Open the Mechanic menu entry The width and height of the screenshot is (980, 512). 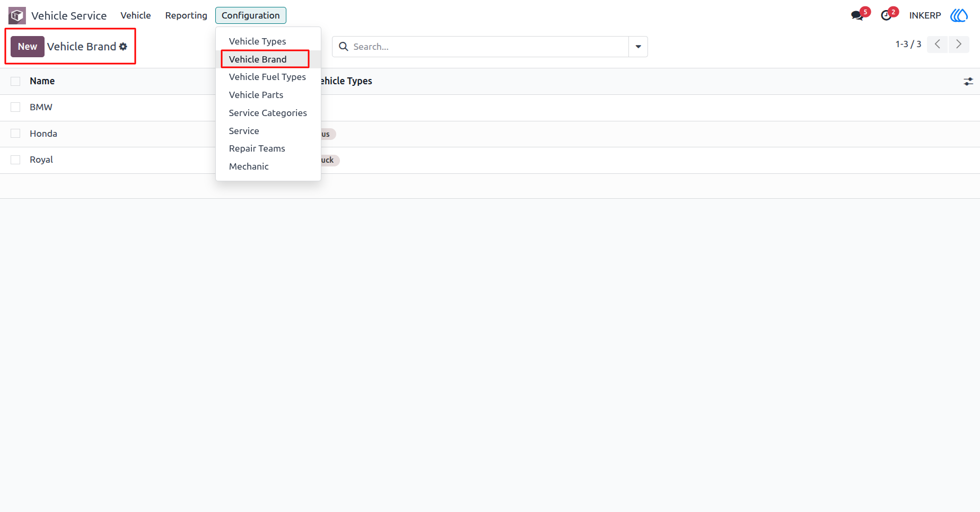(x=268, y=166)
